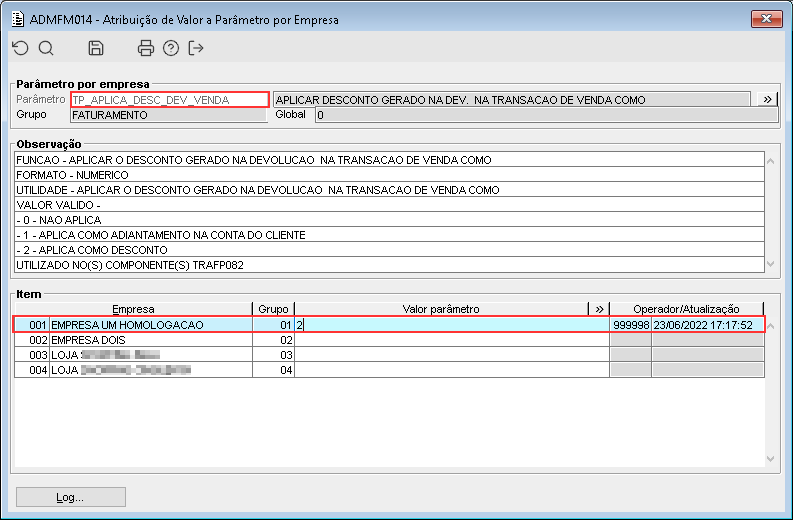Close the ADMFM014 window
The width and height of the screenshot is (793, 520).
pos(766,19)
